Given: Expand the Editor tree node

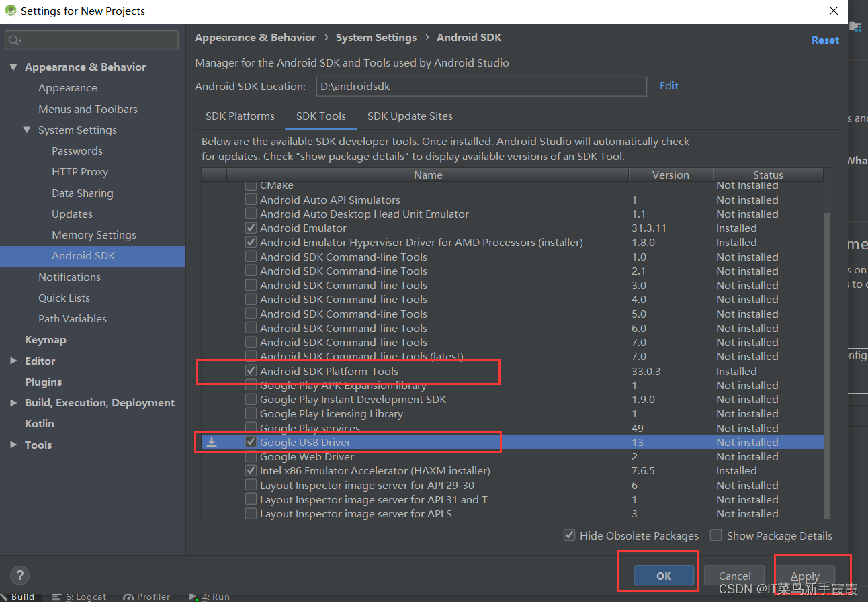Looking at the screenshot, I should point(13,361).
